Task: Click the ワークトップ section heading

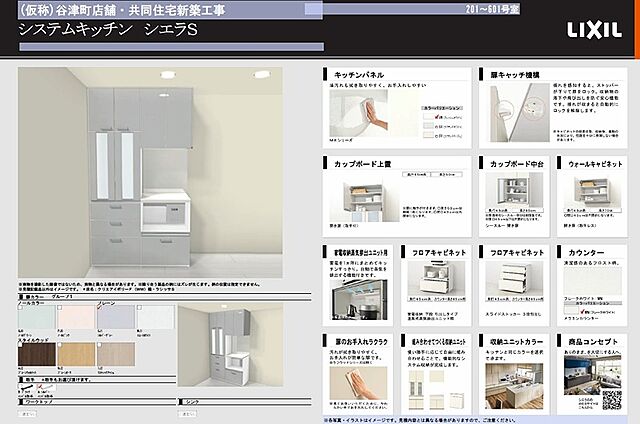Action: pos(40,402)
